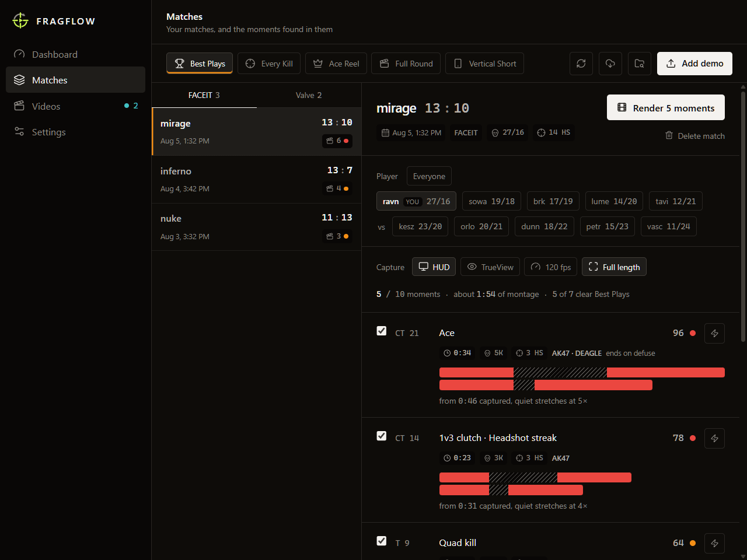The width and height of the screenshot is (747, 560).
Task: Open the nuke 11:13 match
Action: click(257, 227)
